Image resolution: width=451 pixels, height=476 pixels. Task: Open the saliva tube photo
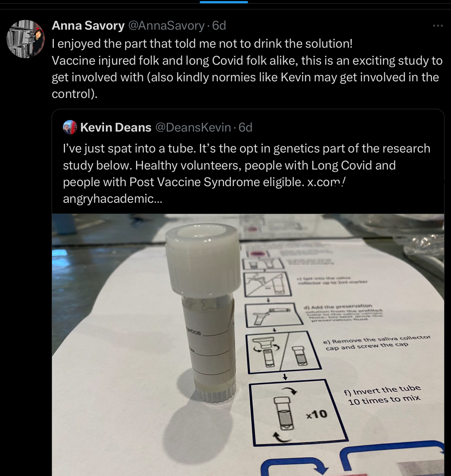(x=248, y=345)
